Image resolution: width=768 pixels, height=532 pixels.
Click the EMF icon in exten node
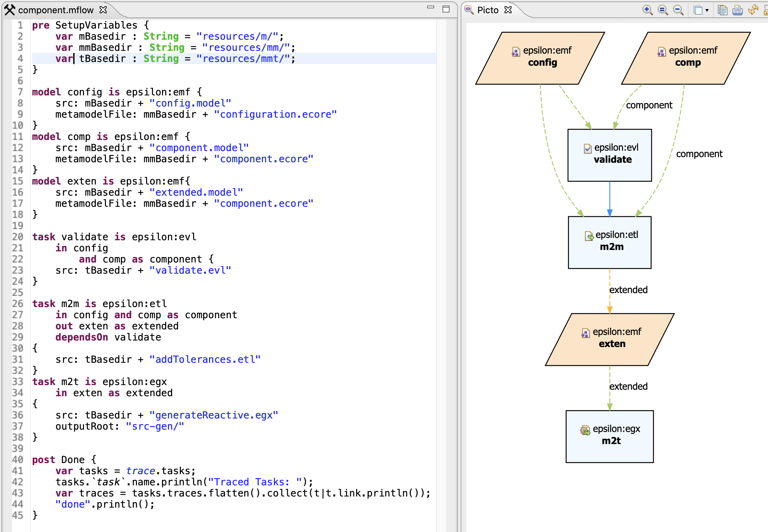[585, 333]
